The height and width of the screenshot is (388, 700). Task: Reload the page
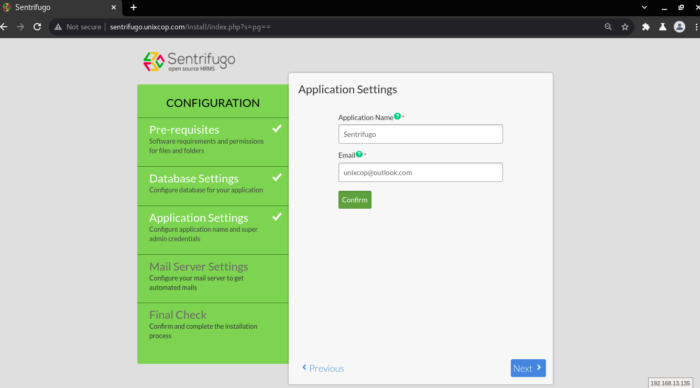37,27
